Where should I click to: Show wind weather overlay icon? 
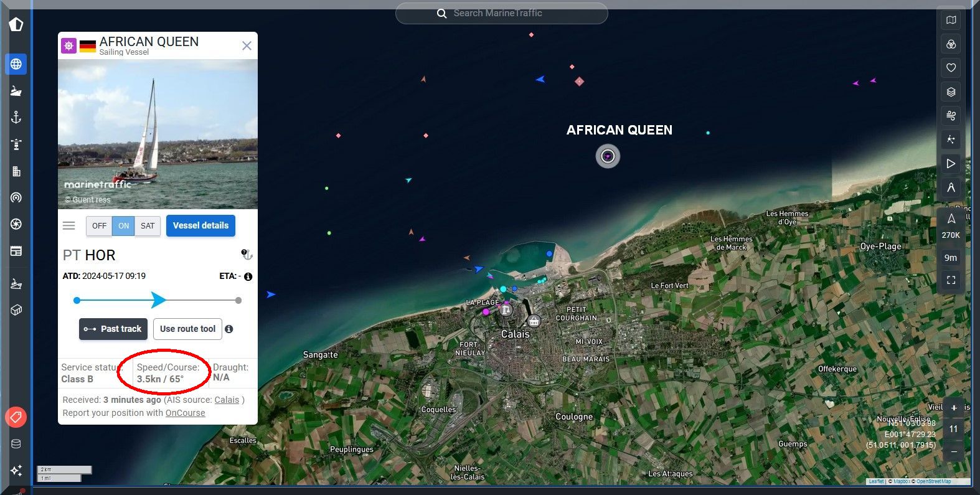[951, 116]
